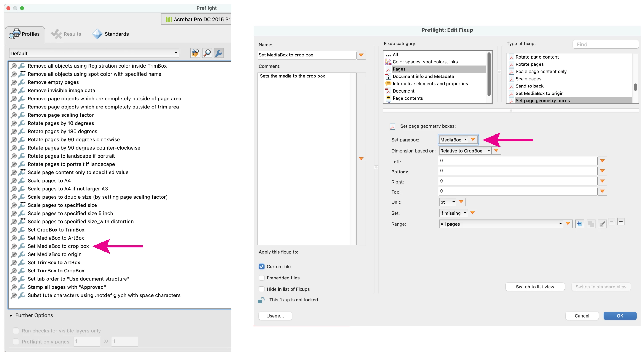Switch to the Profiles tab
Viewport: 644px width, 352px height.
[x=25, y=34]
